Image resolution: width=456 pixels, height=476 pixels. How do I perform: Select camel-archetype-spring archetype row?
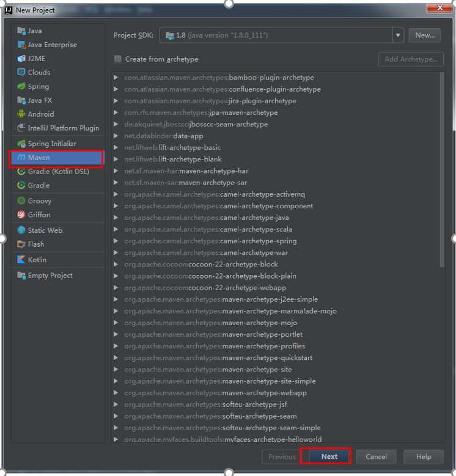(x=276, y=241)
